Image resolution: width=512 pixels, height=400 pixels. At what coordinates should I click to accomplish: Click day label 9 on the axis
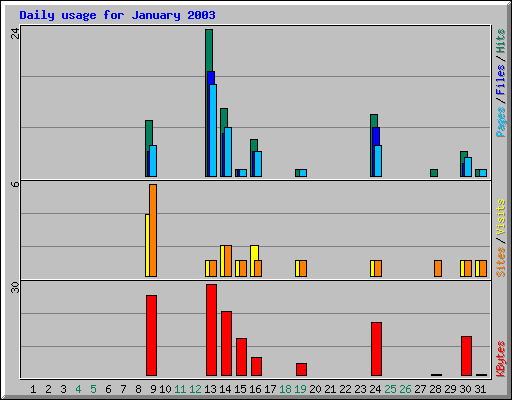153,389
